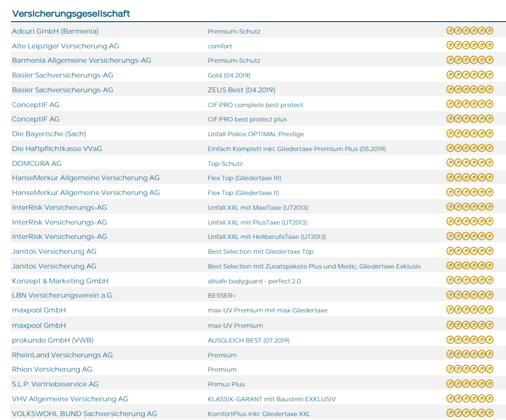Viewport: 506px width, 420px height.
Task: Click the Versicherungsgesellschaft column header
Action: (71, 13)
